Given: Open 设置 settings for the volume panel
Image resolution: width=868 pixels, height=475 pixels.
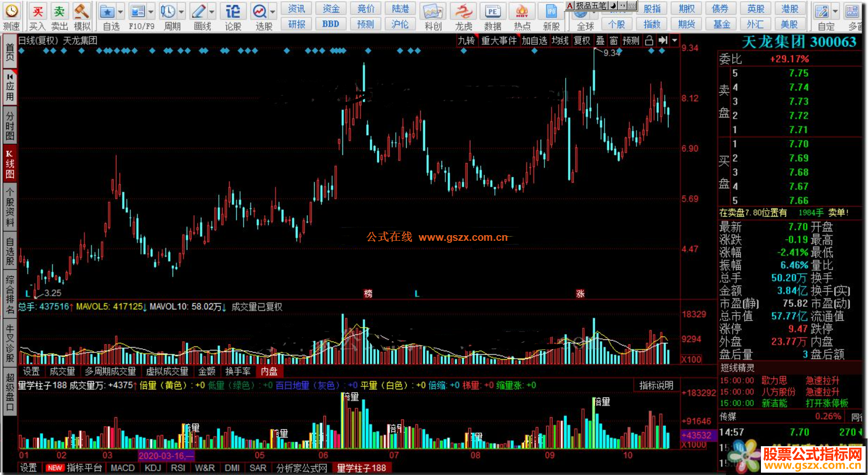Looking at the screenshot, I should pos(31,372).
